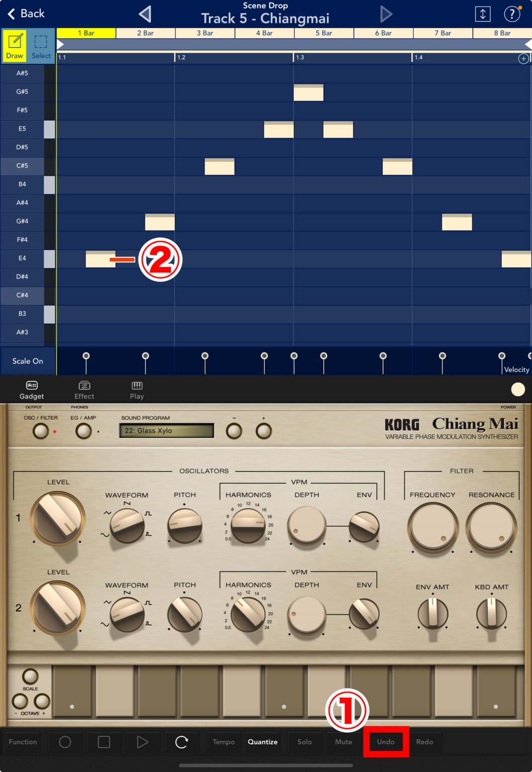Toggle the loop cycle icon
The image size is (532, 772).
coord(182,742)
